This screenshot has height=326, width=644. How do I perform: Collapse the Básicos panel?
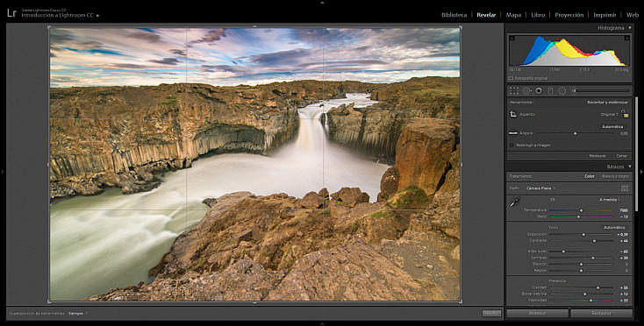[x=630, y=167]
